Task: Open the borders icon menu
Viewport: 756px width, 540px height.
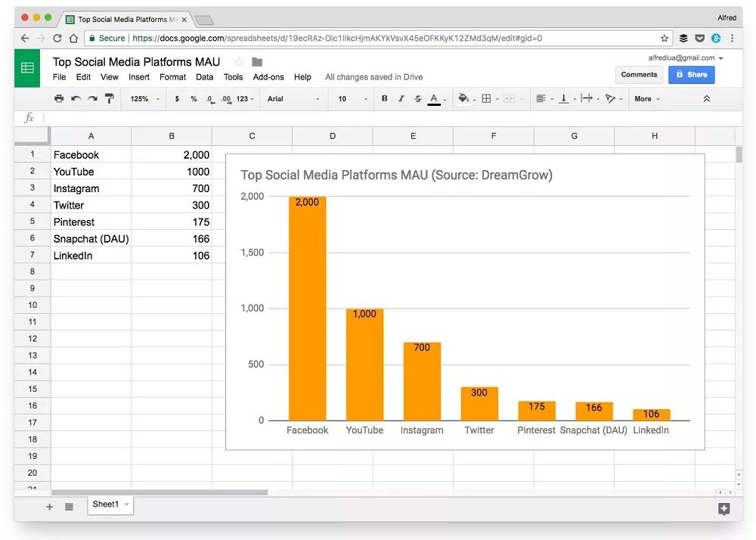Action: 486,99
